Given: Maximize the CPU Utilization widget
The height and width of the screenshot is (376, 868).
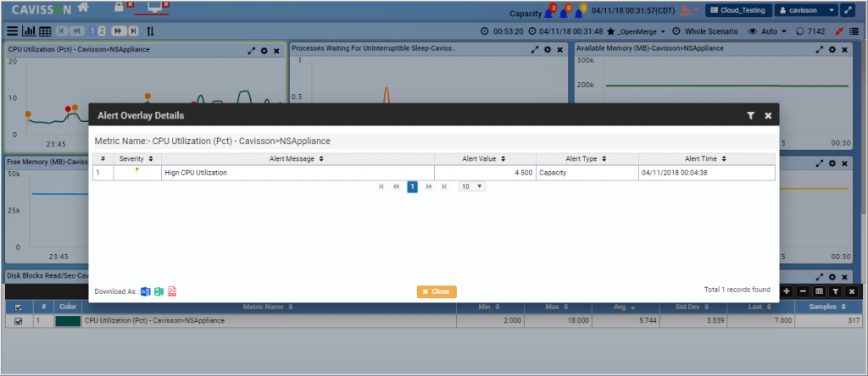Looking at the screenshot, I should tap(252, 50).
